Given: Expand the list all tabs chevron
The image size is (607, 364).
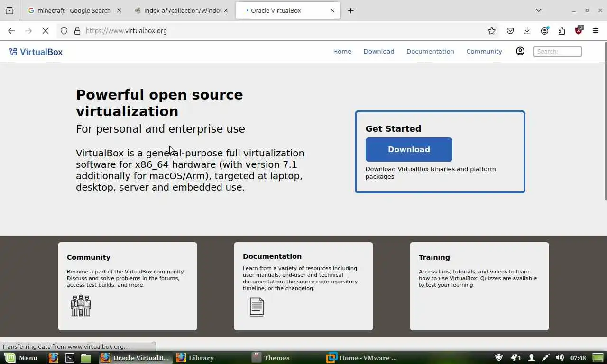Looking at the screenshot, I should click(539, 10).
